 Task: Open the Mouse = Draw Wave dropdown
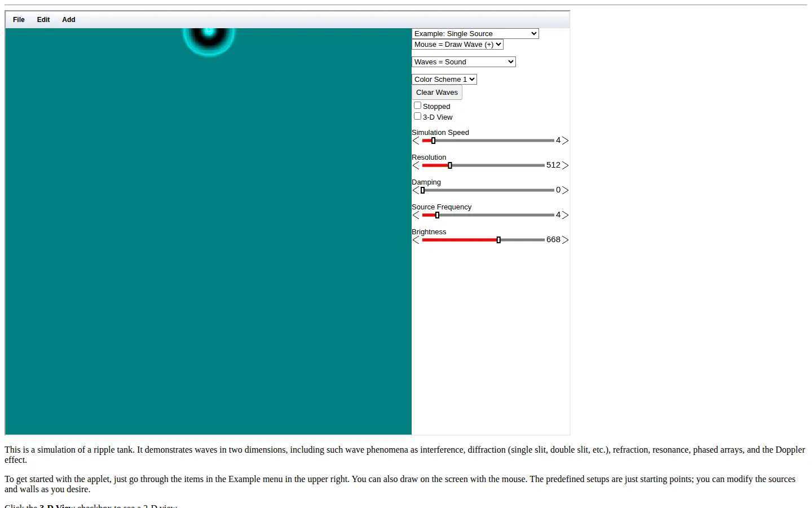[457, 45]
